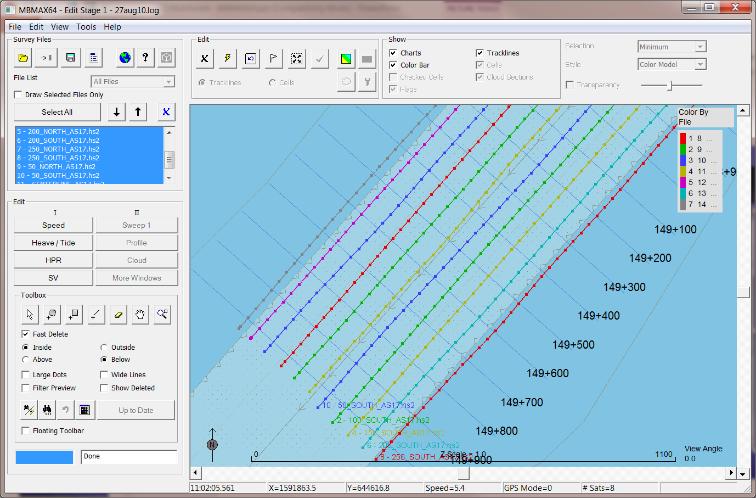Image resolution: width=756 pixels, height=498 pixels.
Task: Open the Help menu
Action: 112,27
